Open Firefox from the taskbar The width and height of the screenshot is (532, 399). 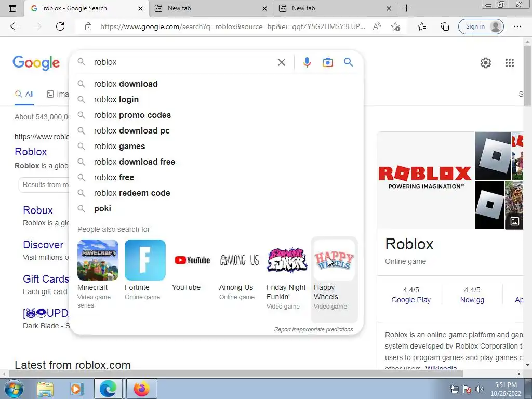[x=141, y=389]
